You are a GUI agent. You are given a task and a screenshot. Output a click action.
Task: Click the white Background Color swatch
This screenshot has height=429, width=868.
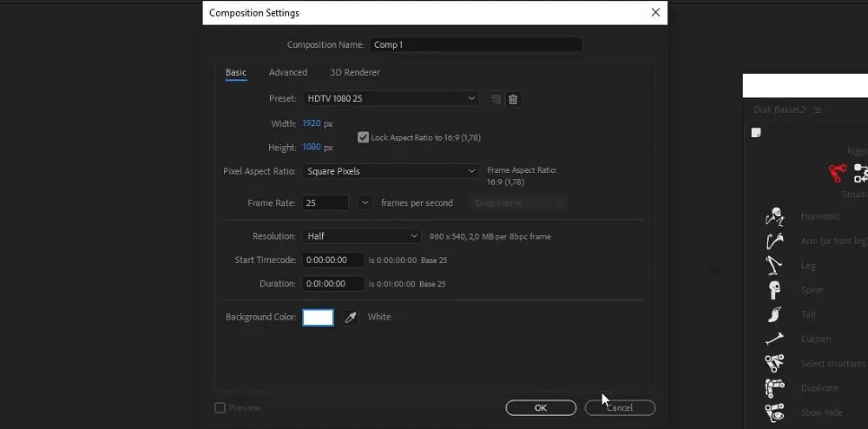[x=318, y=318]
